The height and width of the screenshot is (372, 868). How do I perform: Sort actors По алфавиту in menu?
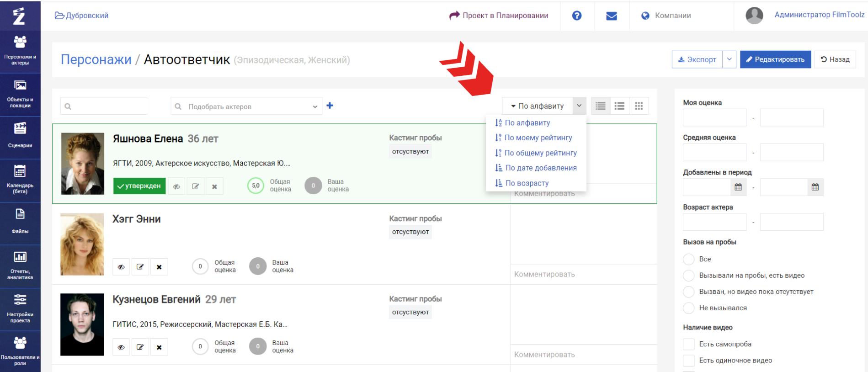tap(522, 122)
